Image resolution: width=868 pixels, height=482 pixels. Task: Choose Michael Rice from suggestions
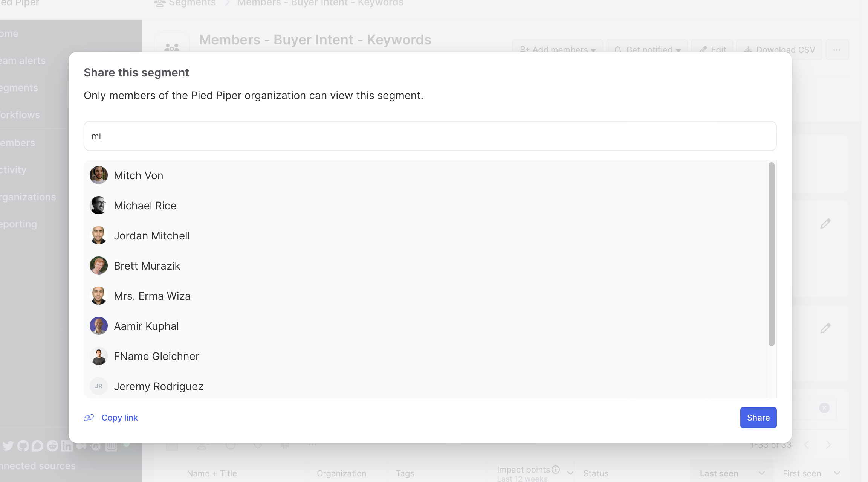[x=145, y=206]
